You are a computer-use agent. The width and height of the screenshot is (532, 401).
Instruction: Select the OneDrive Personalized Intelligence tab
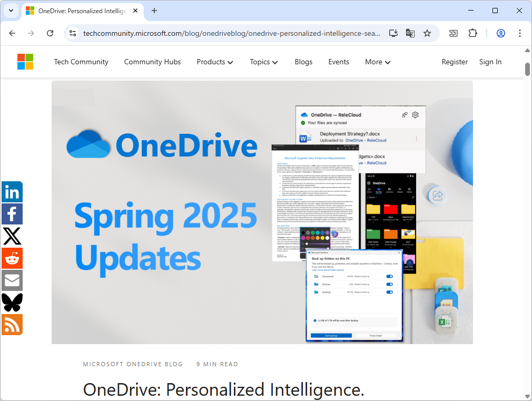point(83,11)
